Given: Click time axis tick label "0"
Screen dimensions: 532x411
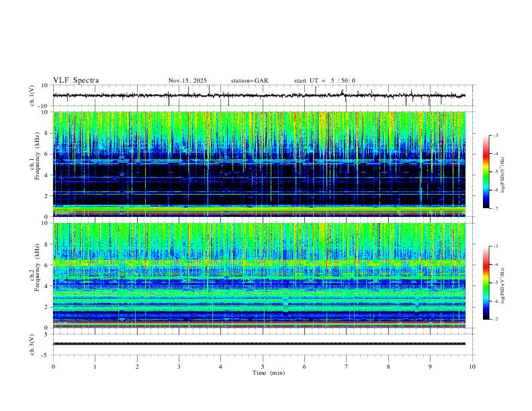Looking at the screenshot, I should (x=53, y=367).
